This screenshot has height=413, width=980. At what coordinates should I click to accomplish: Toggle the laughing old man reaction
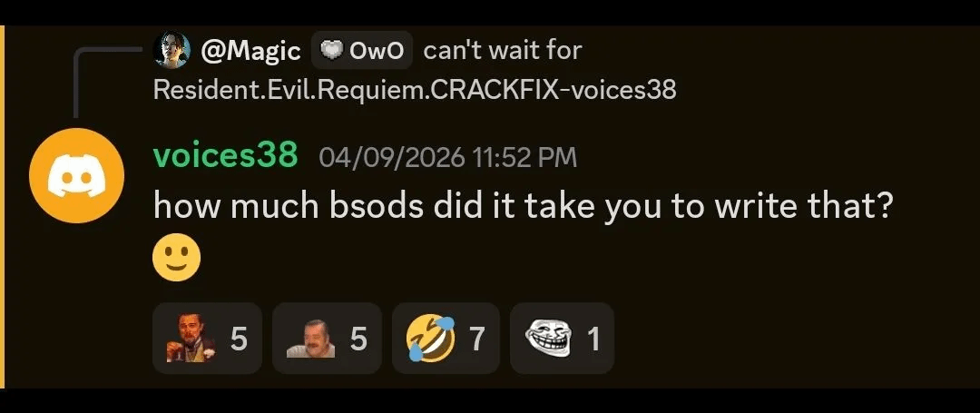pyautogui.click(x=327, y=338)
